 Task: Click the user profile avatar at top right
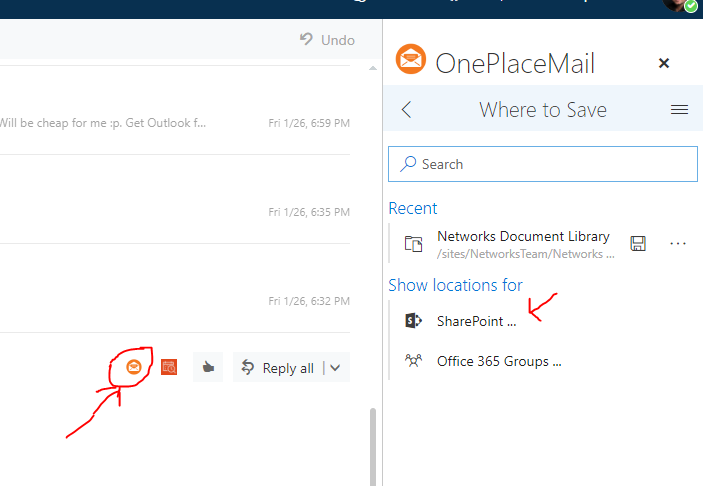click(680, 4)
